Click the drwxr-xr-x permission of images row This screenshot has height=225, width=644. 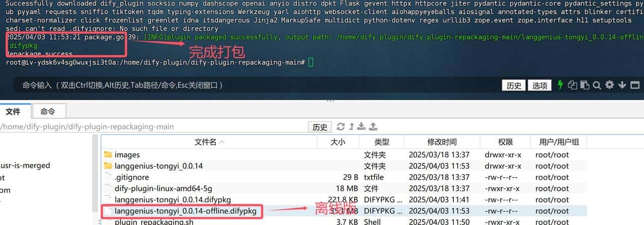(x=503, y=155)
